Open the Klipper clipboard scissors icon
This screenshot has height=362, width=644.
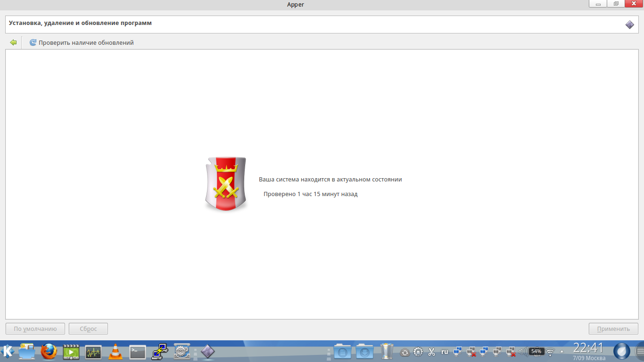(431, 352)
